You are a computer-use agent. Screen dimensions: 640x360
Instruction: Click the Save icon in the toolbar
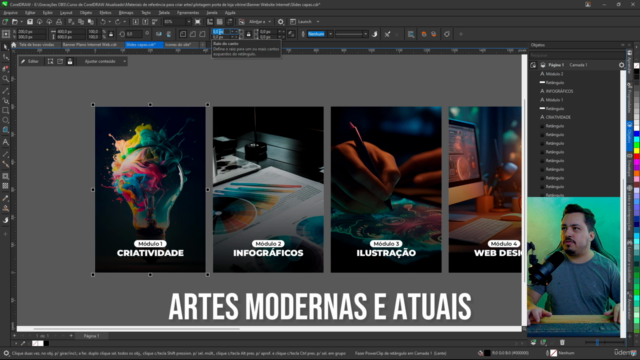click(x=30, y=22)
